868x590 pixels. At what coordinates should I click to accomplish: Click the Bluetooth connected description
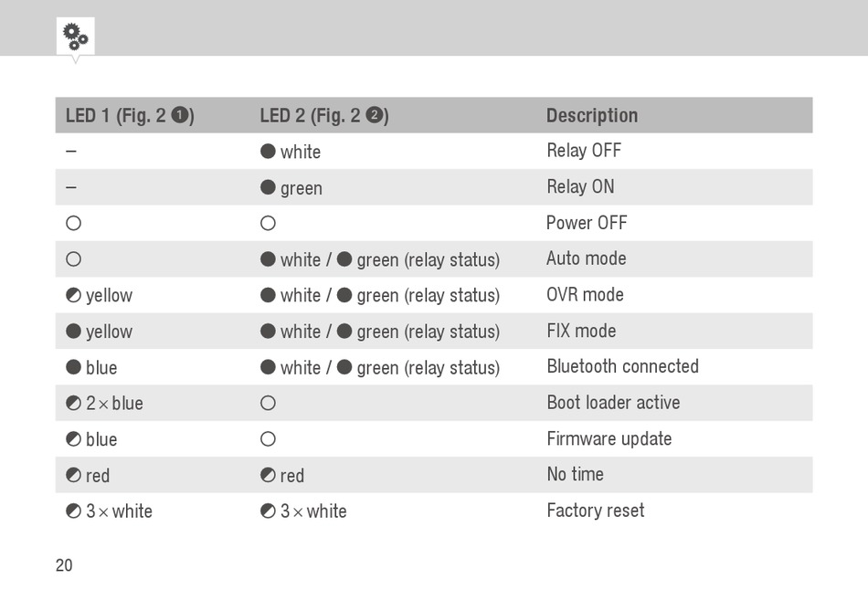click(x=623, y=366)
